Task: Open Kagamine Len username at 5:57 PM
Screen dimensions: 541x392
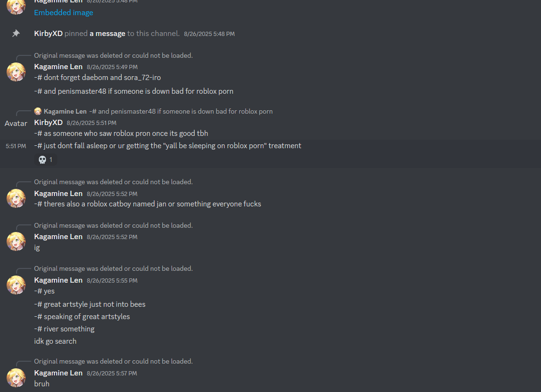Action: 58,373
